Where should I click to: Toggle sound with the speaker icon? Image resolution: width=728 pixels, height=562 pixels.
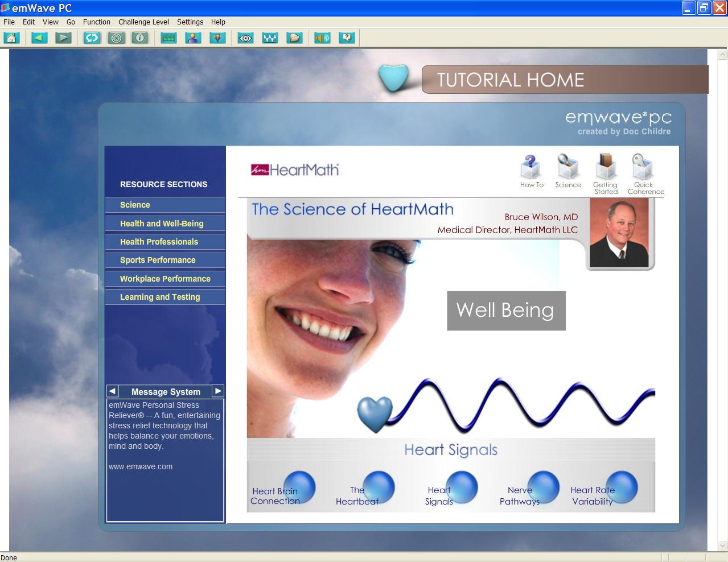coord(322,38)
